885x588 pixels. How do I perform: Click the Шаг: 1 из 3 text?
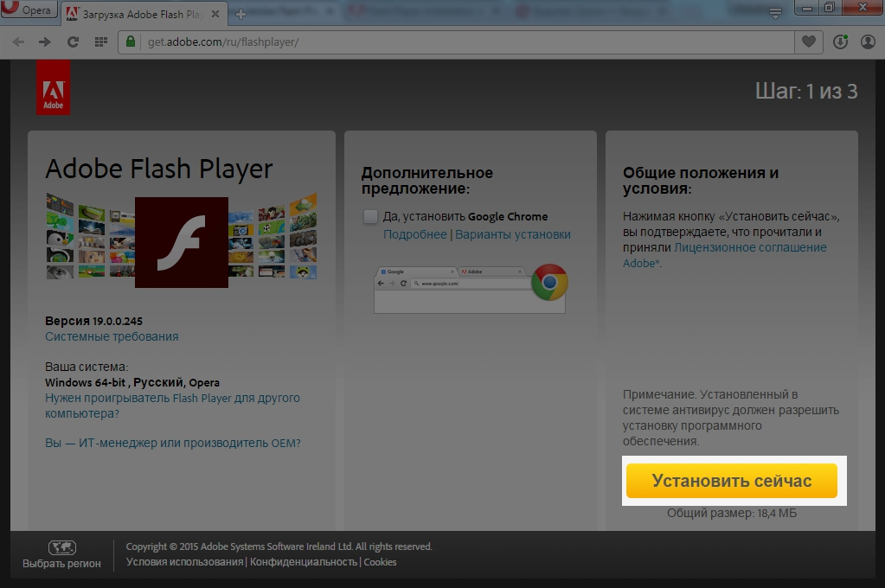click(806, 91)
